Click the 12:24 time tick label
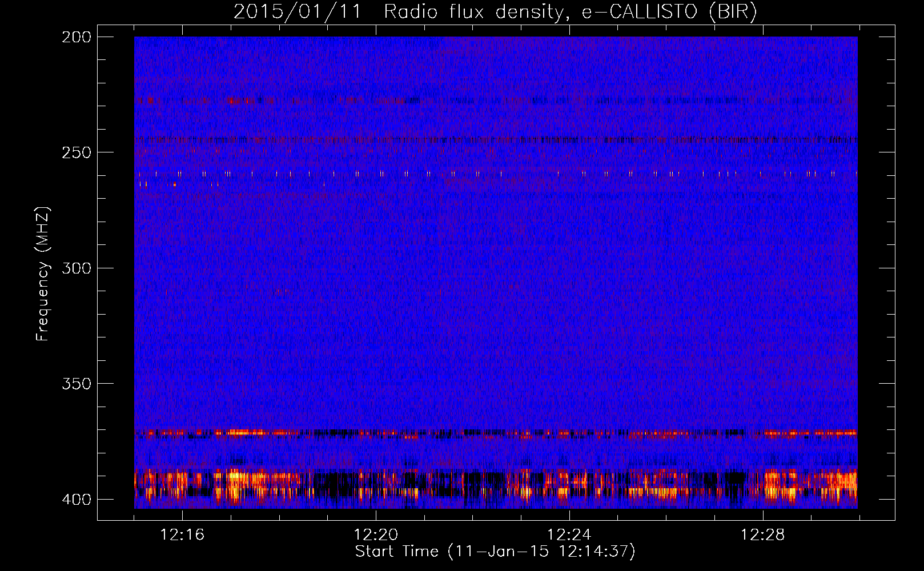Screen dimensions: 924x571 [569, 535]
